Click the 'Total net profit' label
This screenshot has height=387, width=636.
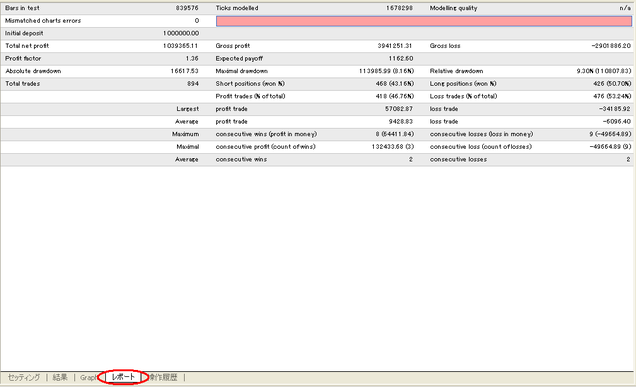pos(27,46)
